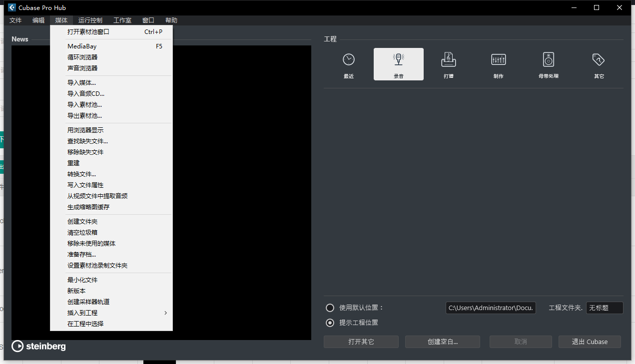Select the 其它 tag category icon
This screenshot has width=635, height=364.
coord(599,64)
